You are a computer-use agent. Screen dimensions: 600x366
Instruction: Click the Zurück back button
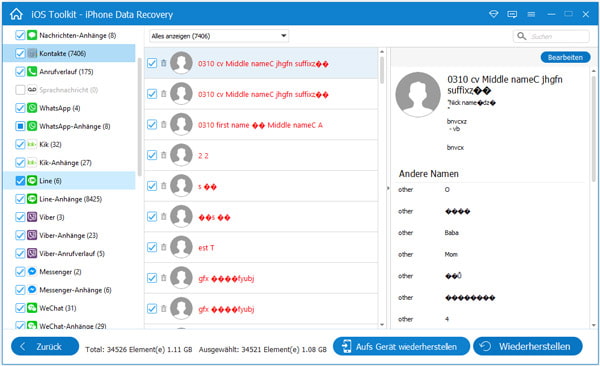click(45, 346)
